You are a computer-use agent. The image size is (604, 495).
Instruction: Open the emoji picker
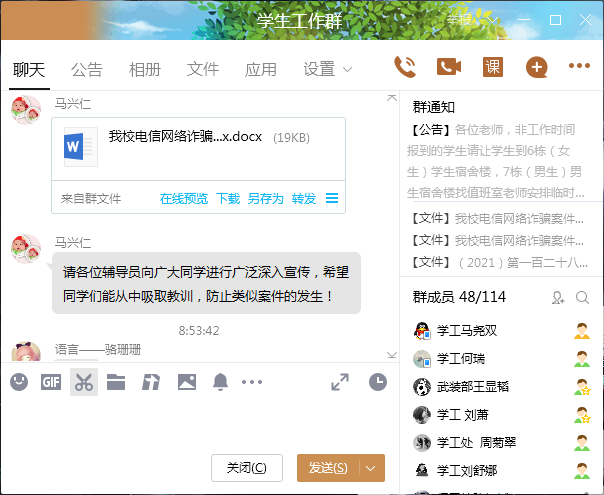tap(19, 381)
